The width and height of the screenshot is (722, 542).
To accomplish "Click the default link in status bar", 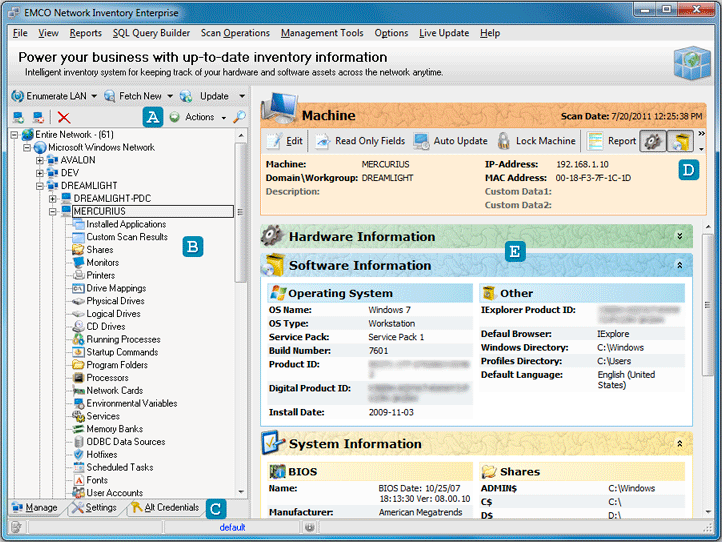I will pyautogui.click(x=232, y=527).
